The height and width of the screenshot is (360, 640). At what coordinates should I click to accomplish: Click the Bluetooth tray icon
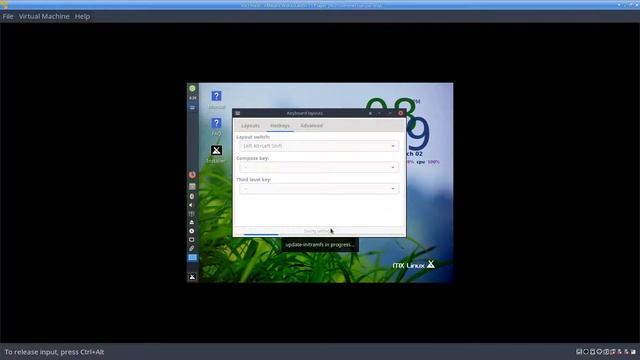[192, 196]
